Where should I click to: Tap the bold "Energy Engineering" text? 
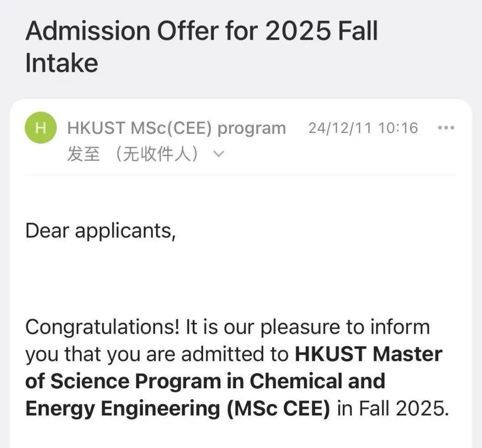(123, 409)
